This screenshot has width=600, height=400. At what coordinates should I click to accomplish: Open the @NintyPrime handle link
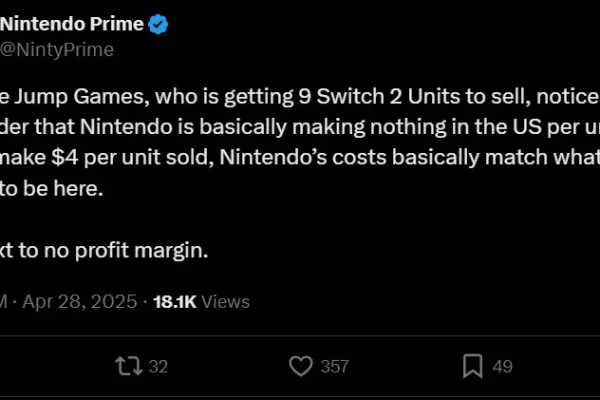click(x=57, y=50)
